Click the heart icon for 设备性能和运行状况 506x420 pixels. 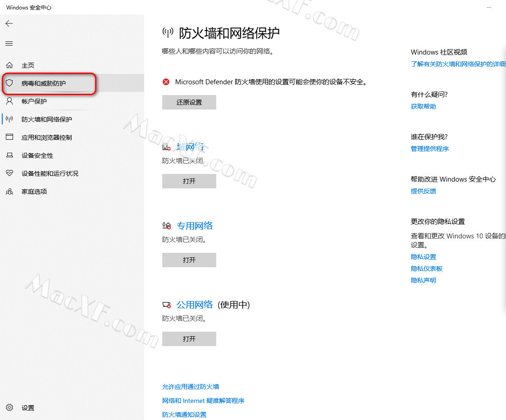click(x=9, y=173)
